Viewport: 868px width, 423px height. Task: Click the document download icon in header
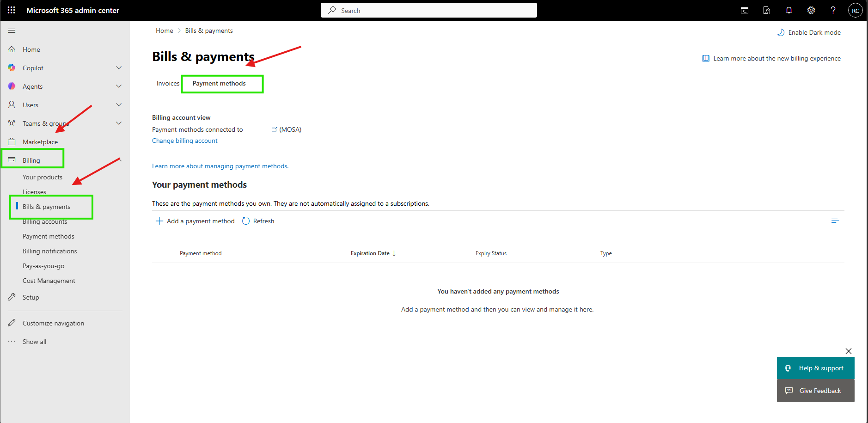click(767, 10)
